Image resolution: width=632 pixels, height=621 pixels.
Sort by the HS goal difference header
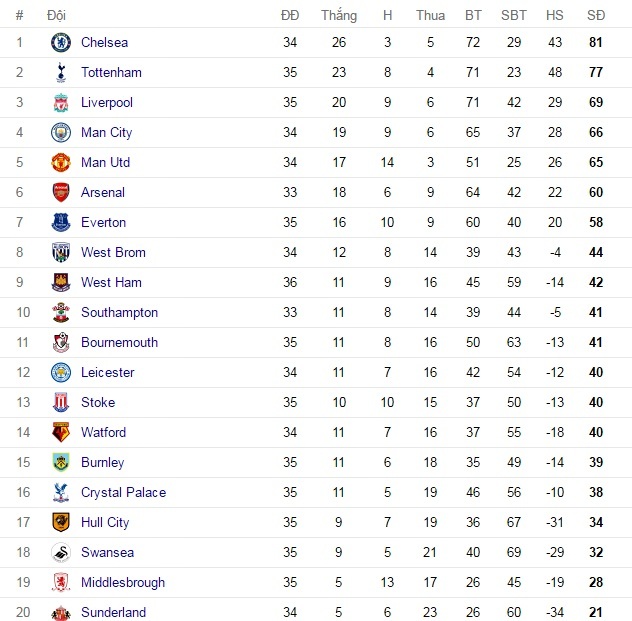click(x=554, y=15)
